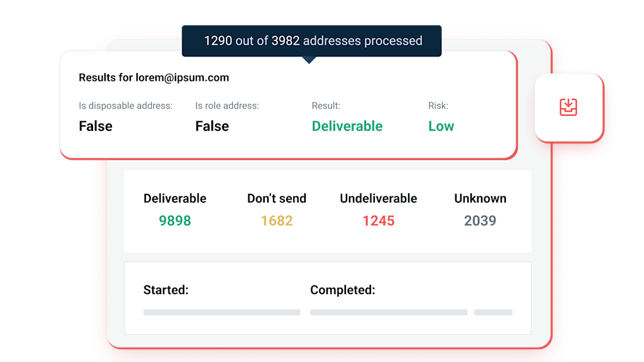The image size is (644, 362).
Task: Click the green Low risk value
Action: point(441,127)
